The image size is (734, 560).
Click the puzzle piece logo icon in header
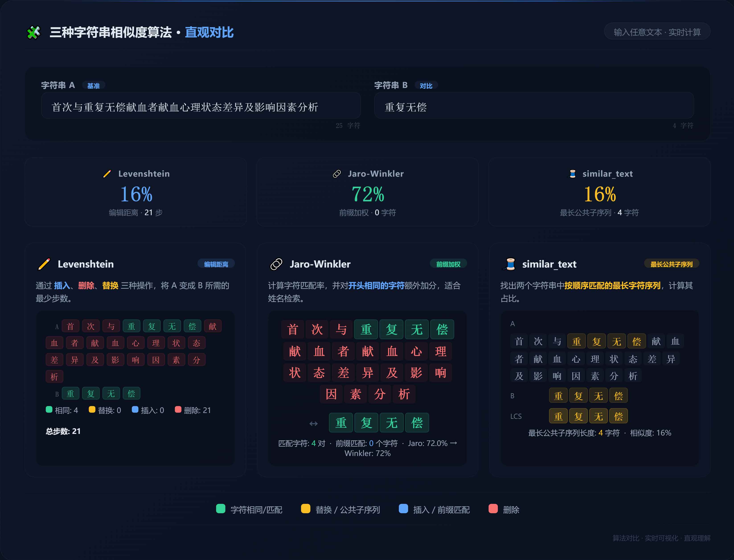click(x=34, y=33)
